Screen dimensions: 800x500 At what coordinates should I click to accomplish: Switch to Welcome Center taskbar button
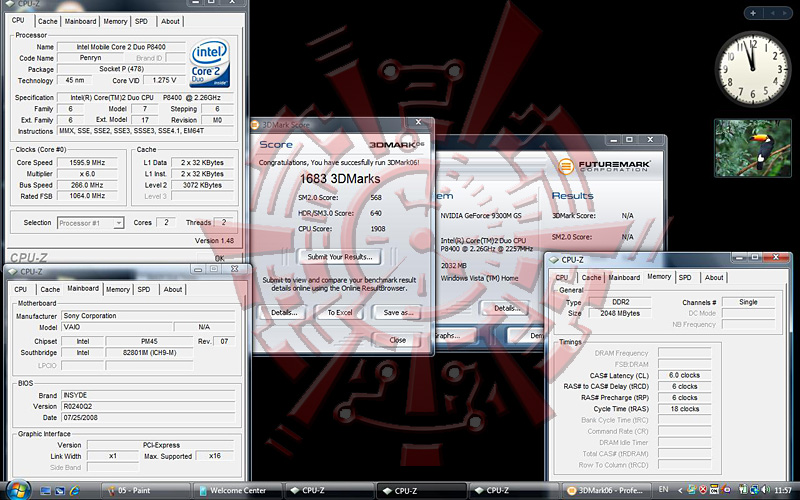coord(238,491)
